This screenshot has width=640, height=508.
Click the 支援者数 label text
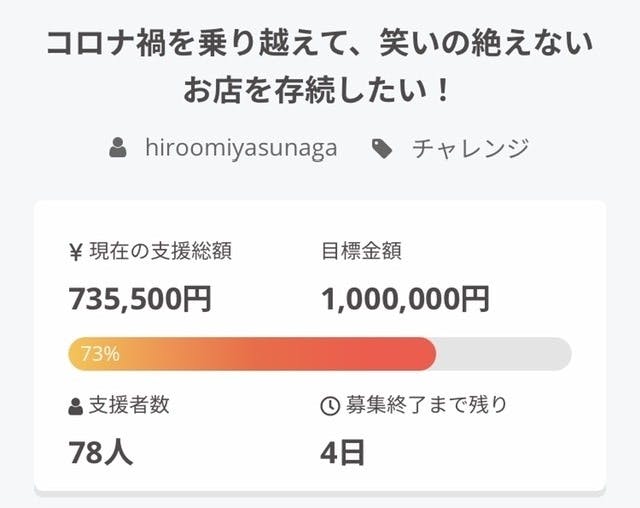(129, 406)
